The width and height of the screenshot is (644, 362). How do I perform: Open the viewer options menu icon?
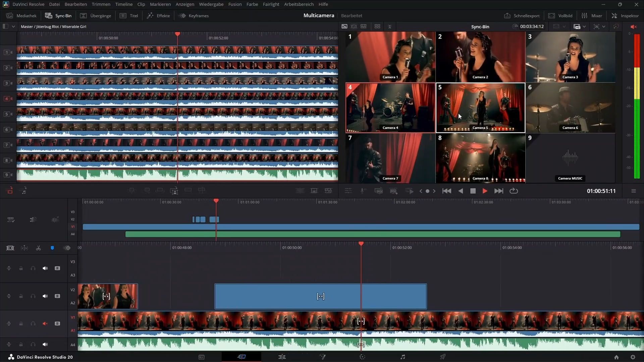point(633,191)
